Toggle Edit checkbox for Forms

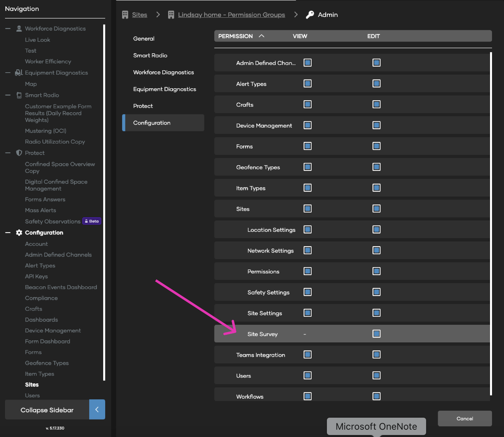(x=377, y=146)
